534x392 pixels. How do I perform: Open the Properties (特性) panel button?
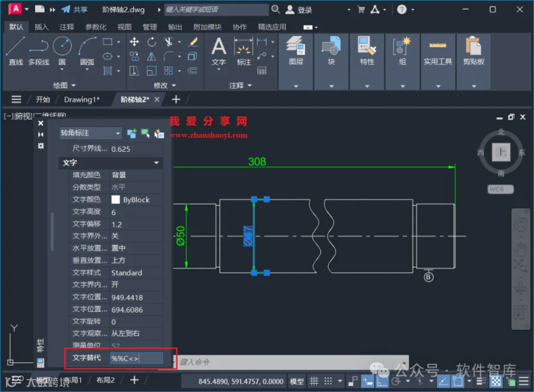tap(367, 51)
